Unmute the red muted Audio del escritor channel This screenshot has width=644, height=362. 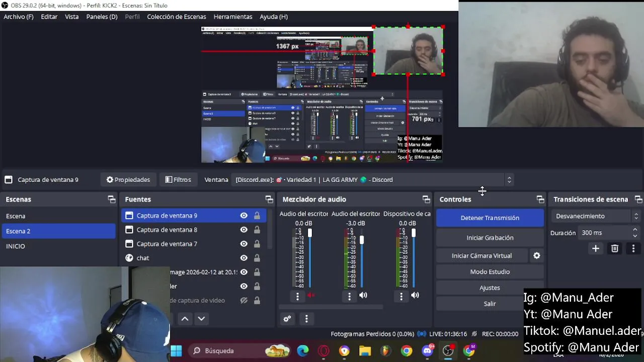[x=311, y=296]
